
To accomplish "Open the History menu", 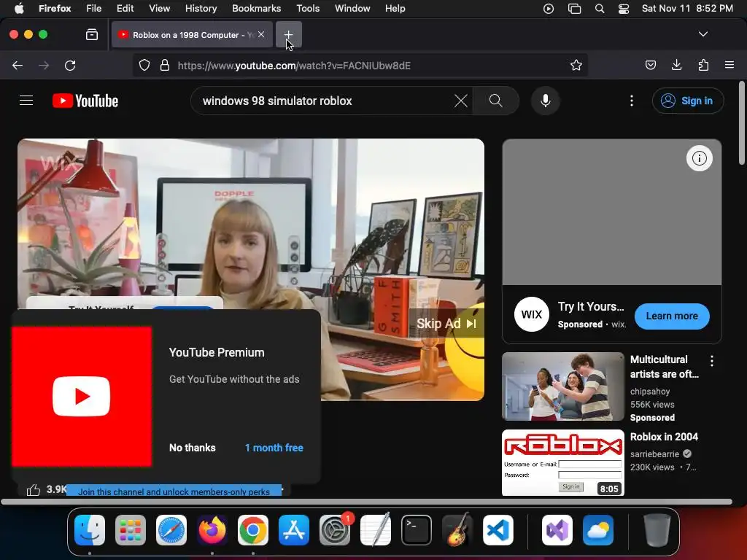I will 201,9.
